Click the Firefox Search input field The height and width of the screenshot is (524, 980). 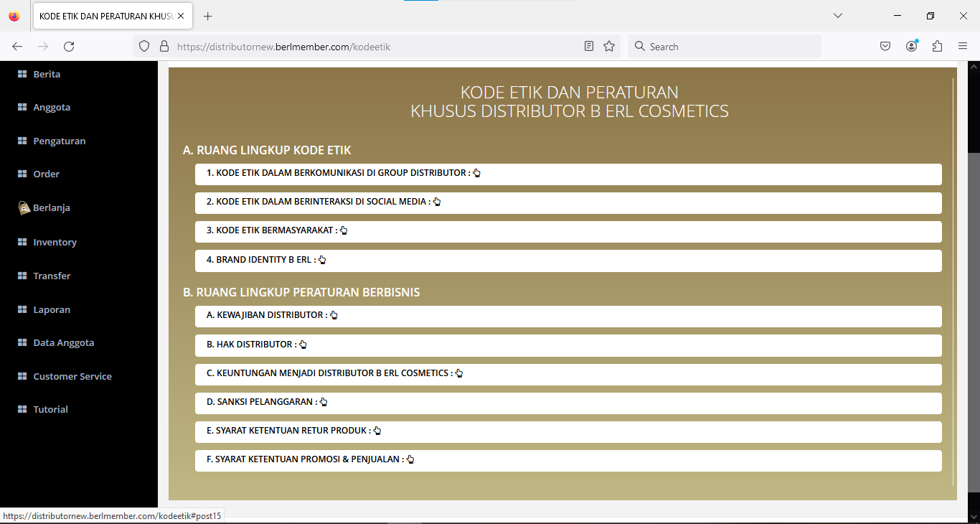(x=725, y=47)
